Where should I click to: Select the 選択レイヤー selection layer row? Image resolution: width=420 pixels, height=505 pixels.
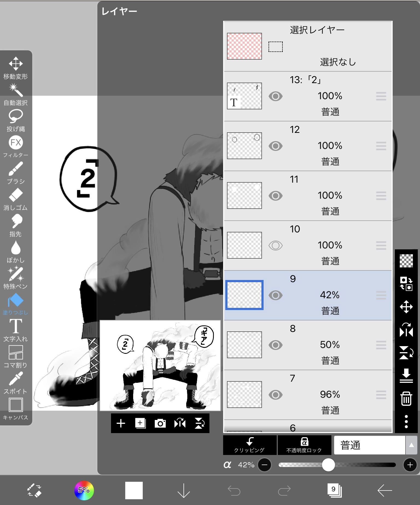tap(308, 46)
